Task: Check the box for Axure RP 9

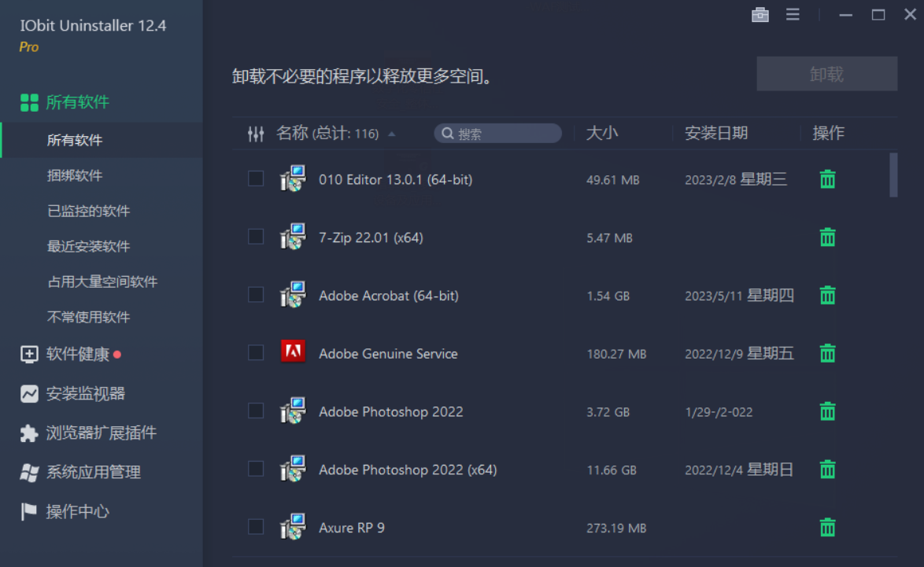Action: tap(256, 526)
